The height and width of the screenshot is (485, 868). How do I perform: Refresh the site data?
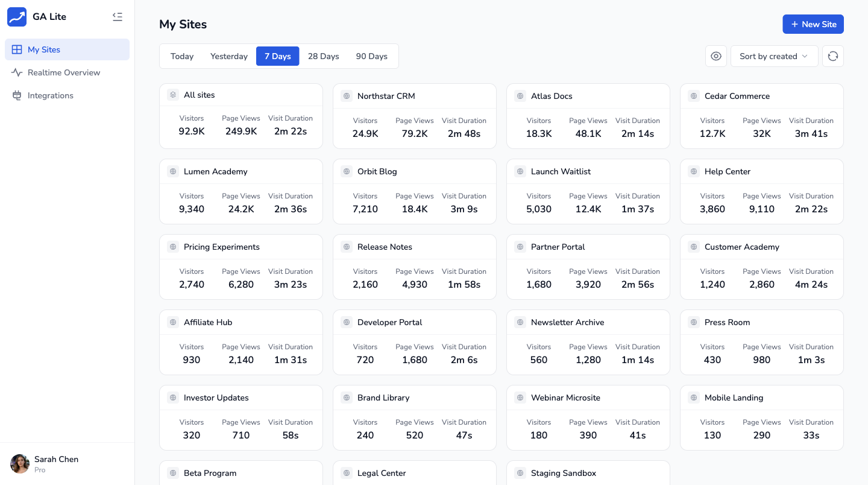pyautogui.click(x=833, y=56)
